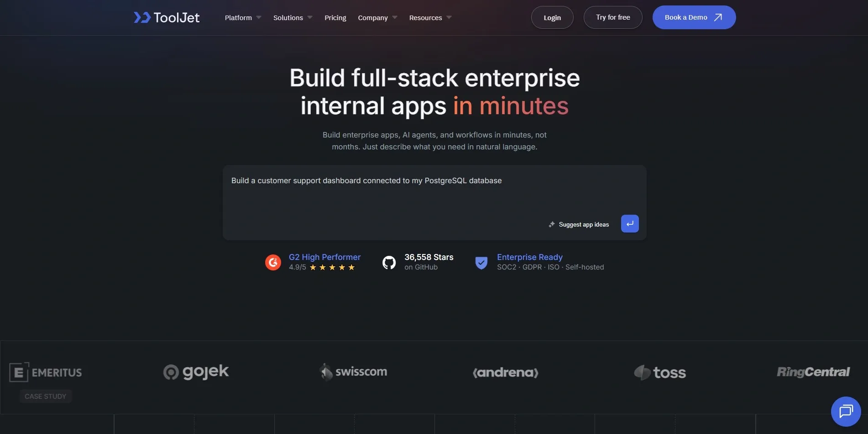868x434 pixels.
Task: Click the Swisscom logo
Action: pos(354,372)
